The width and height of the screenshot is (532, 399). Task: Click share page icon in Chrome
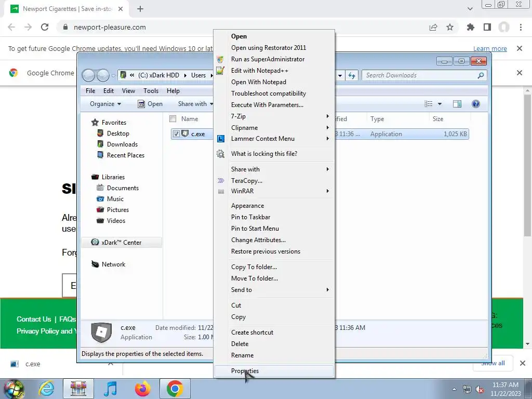433,27
